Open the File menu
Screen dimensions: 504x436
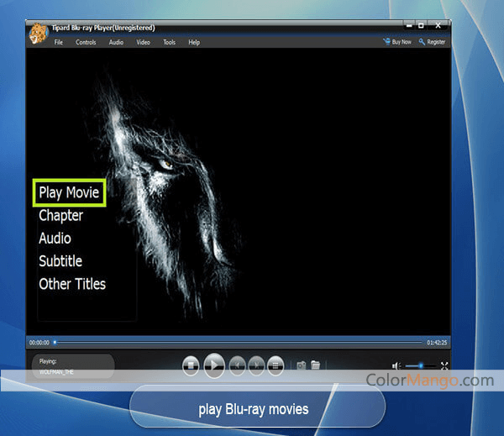click(59, 42)
